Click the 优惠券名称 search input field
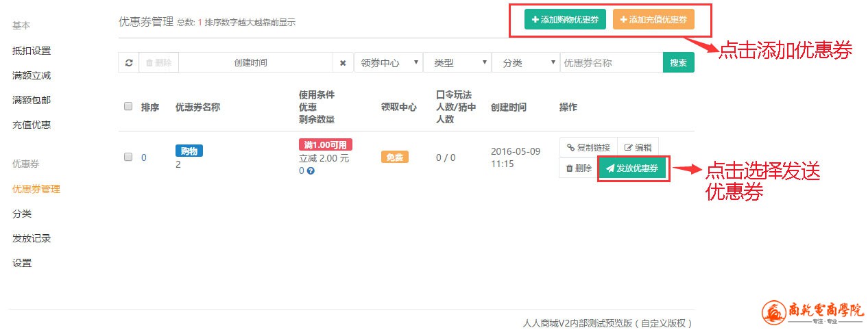The height and width of the screenshot is (330, 868). (611, 63)
